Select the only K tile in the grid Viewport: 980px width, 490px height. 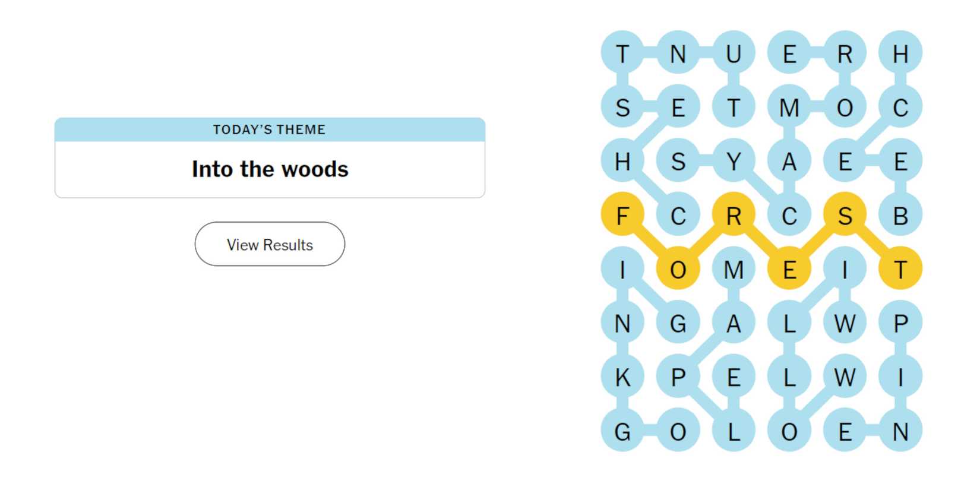click(622, 378)
